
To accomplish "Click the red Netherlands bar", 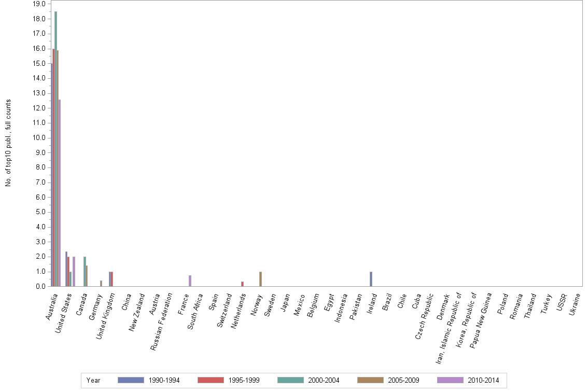I will pos(243,283).
